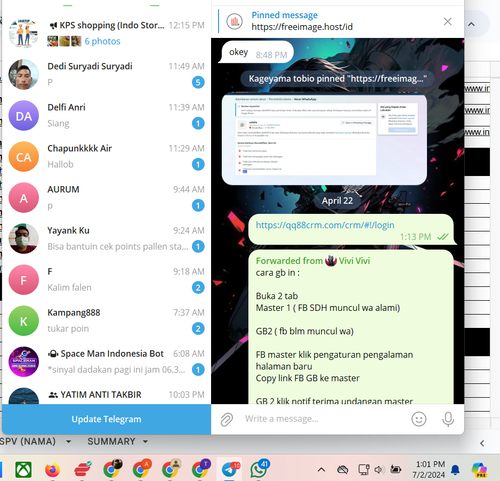The width and height of the screenshot is (500, 481).
Task: Click Space Man Indonesia Bot avatar
Action: coord(23,362)
